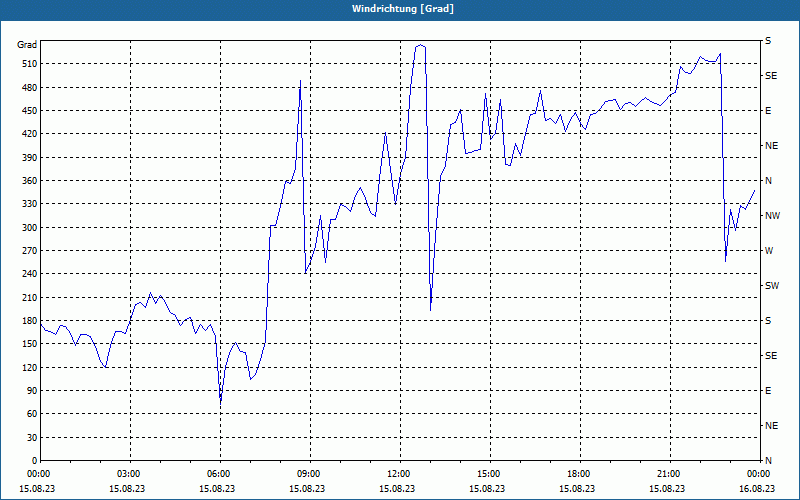Select the 16.08.23 date label

pos(757,488)
